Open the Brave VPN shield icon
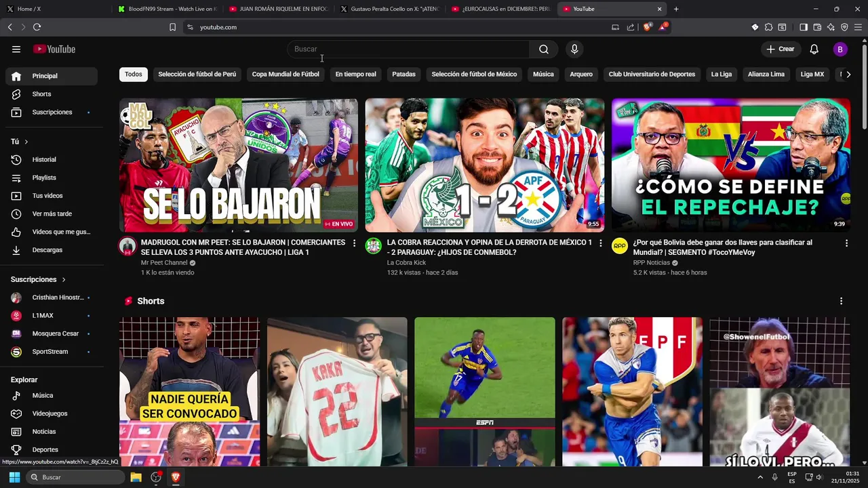 tap(844, 27)
